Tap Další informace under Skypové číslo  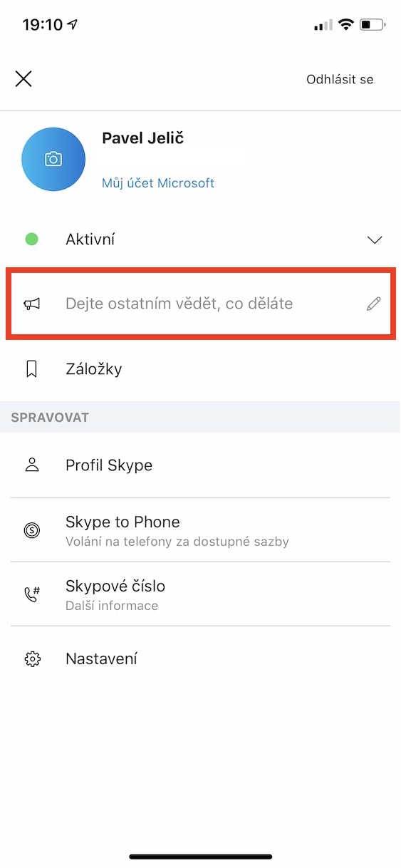tap(112, 606)
